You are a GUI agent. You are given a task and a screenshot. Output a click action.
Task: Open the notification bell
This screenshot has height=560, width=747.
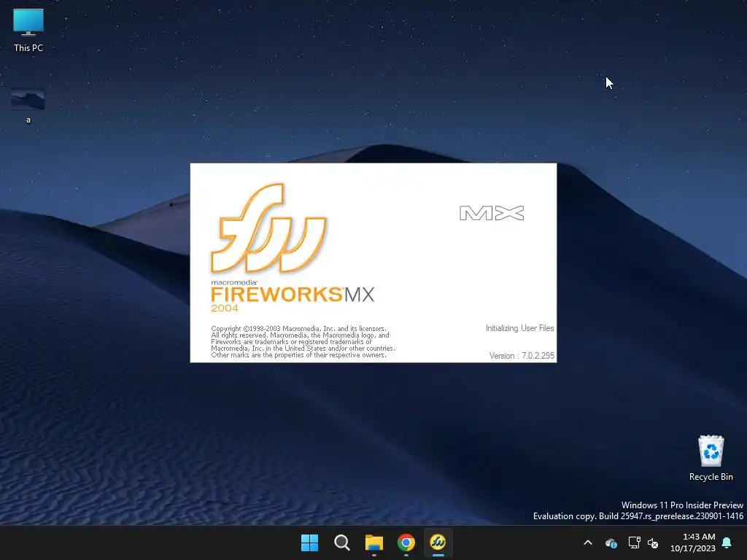[727, 542]
